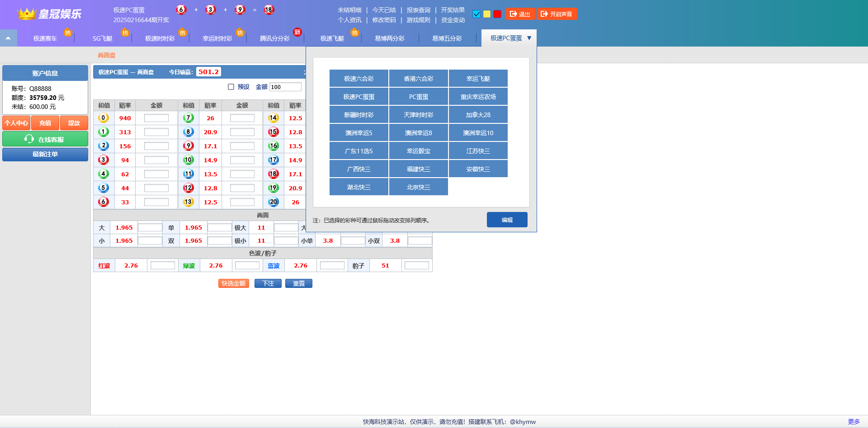
Task: Click the 退出 logout button
Action: 520,14
